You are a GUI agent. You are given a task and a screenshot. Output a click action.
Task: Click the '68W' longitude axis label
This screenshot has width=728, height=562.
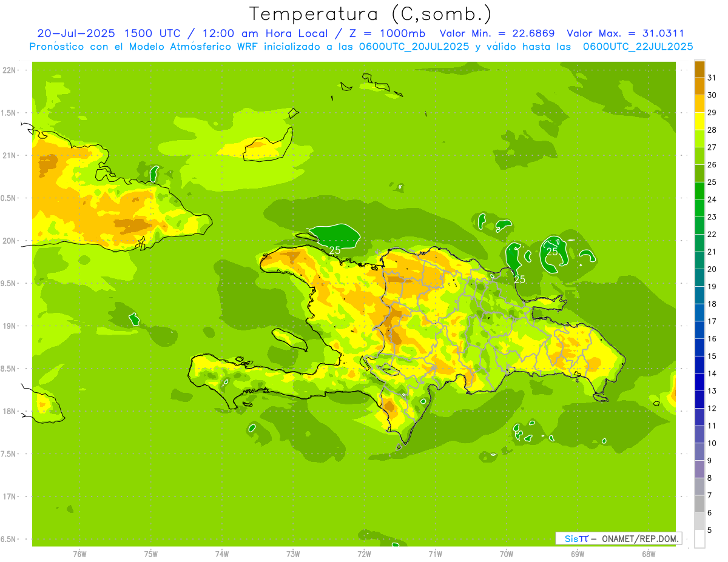tap(649, 554)
